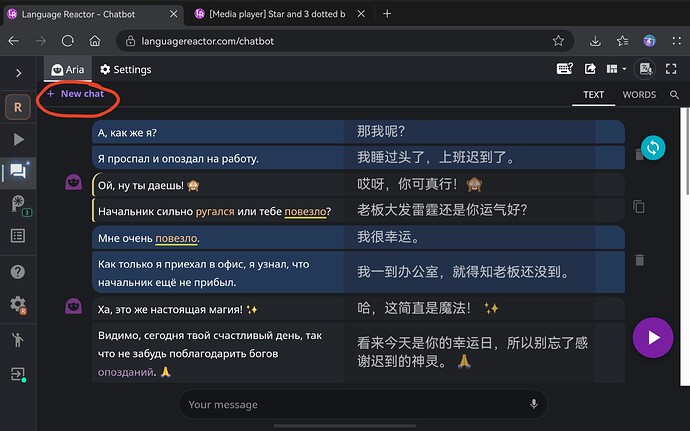Open the help question mark icon
This screenshot has height=431, width=690.
click(18, 272)
